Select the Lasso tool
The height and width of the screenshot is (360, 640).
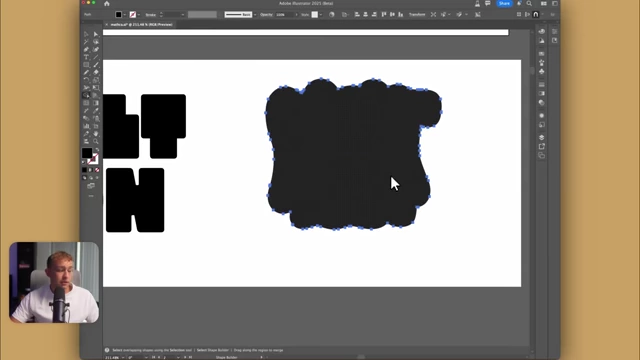[x=96, y=42]
